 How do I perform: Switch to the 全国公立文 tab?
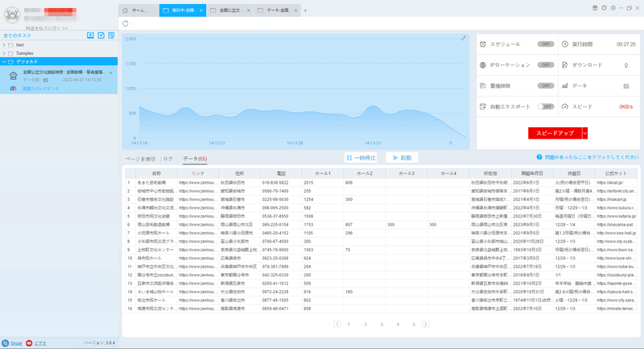click(x=230, y=10)
